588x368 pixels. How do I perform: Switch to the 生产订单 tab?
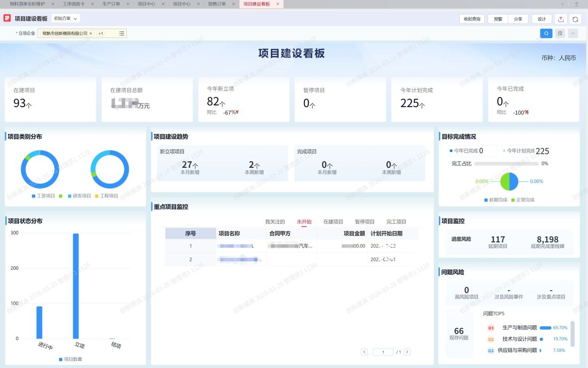click(x=111, y=4)
